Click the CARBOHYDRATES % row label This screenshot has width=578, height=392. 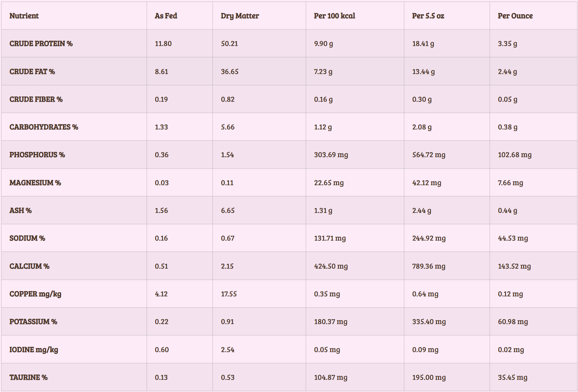point(44,127)
